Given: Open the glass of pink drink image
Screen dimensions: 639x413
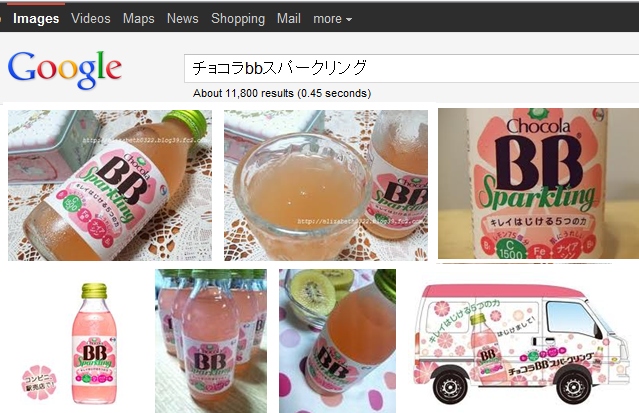Looking at the screenshot, I should tap(326, 185).
